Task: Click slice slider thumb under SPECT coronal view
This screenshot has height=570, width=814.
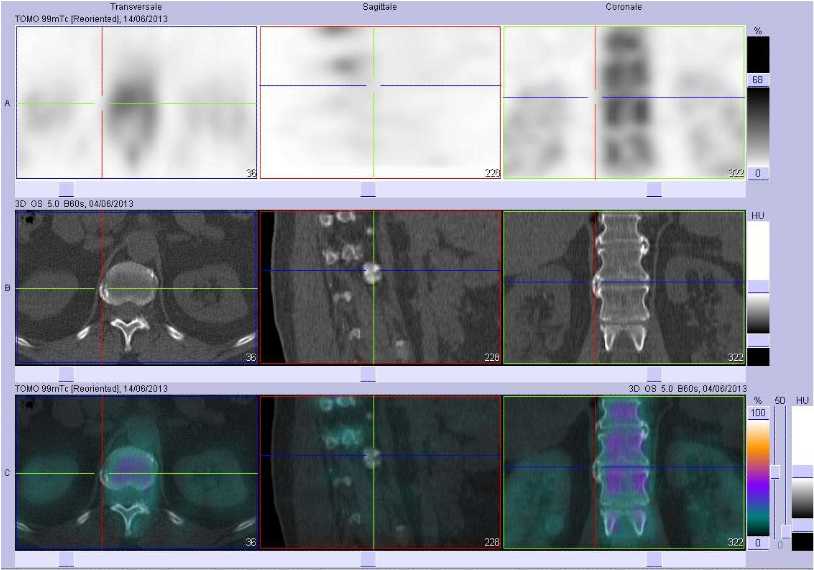Action: pos(654,189)
